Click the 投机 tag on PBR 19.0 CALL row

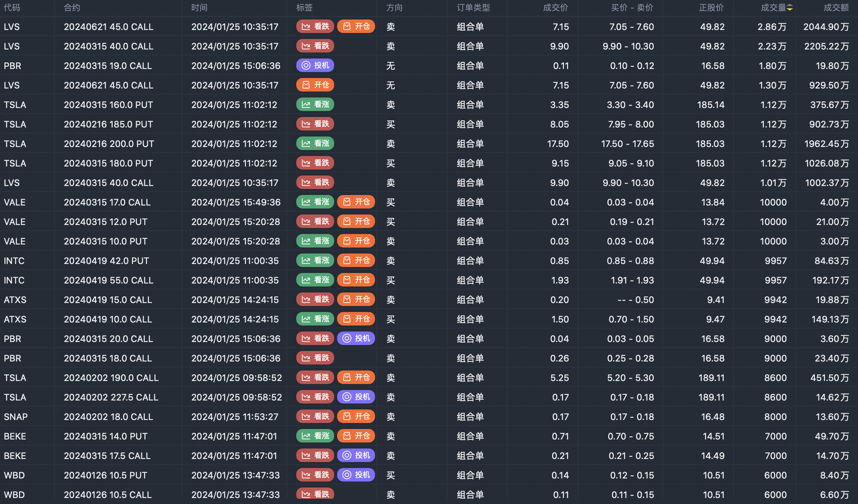315,66
